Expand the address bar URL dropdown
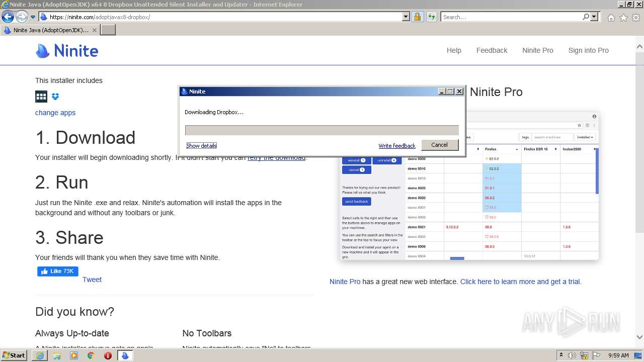Viewport: 644px width, 362px height. (406, 17)
